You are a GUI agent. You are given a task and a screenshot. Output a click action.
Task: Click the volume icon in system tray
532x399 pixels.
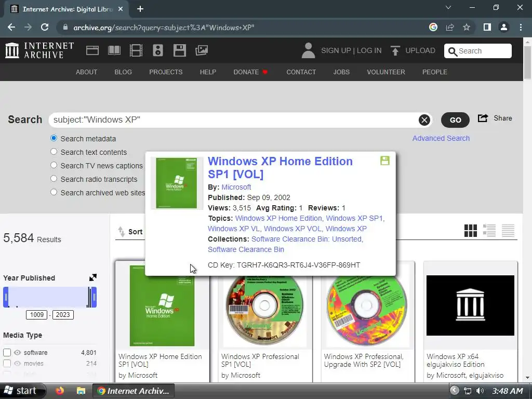480,391
